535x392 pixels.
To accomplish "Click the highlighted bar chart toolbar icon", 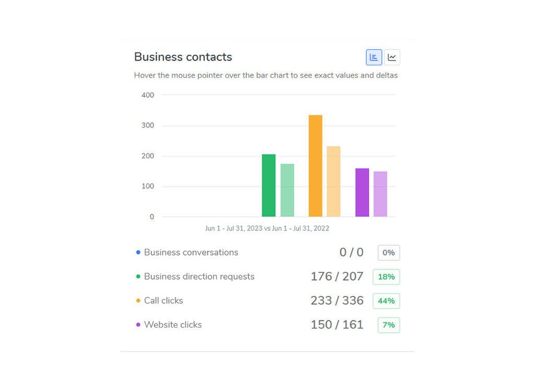I will coord(374,57).
